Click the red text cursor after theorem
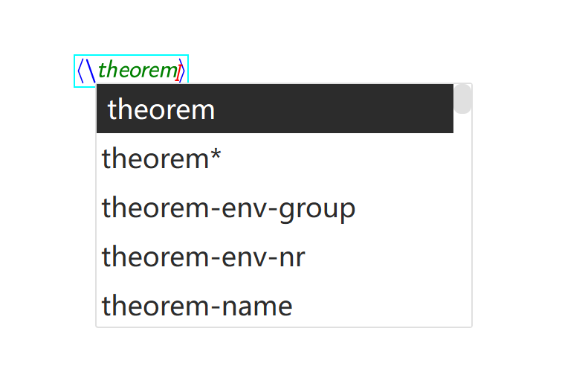 coord(178,71)
